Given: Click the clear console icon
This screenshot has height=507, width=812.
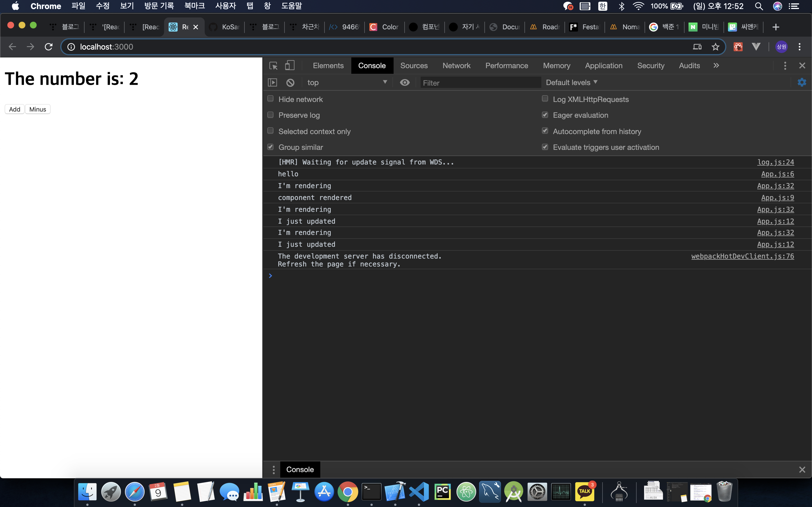Looking at the screenshot, I should (290, 83).
